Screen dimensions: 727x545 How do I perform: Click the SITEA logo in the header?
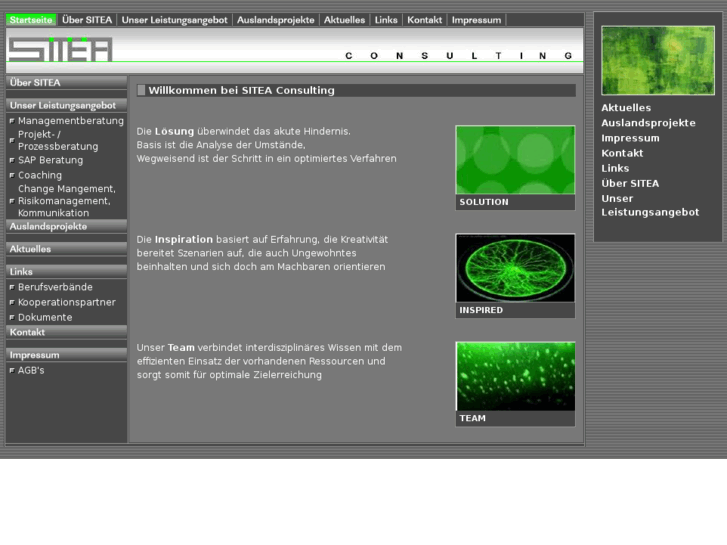pos(60,49)
